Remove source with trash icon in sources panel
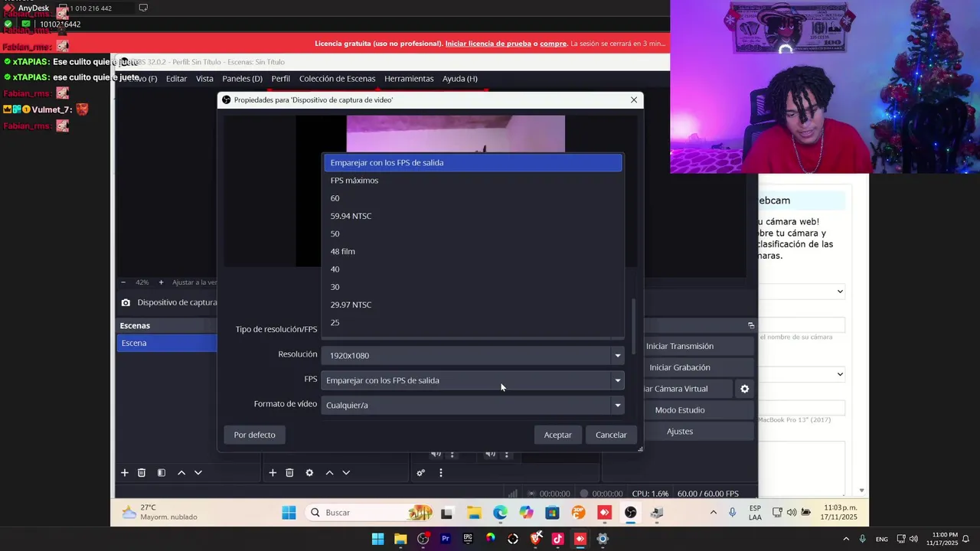The width and height of the screenshot is (980, 551). [289, 473]
